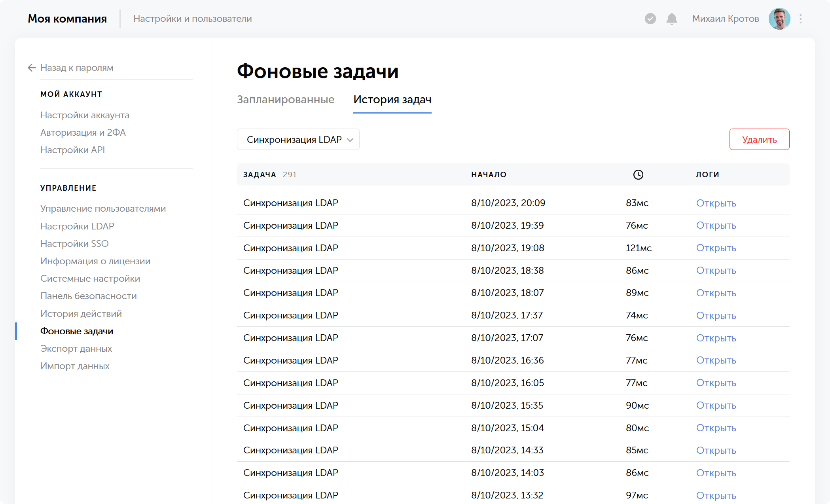
Task: Navigate to 'Управление пользователями'
Action: click(x=103, y=208)
